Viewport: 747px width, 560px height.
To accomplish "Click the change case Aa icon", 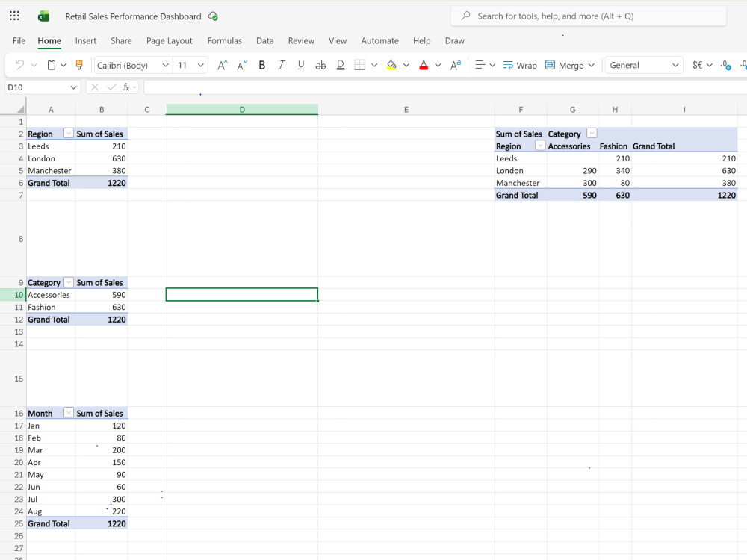I will pyautogui.click(x=456, y=65).
